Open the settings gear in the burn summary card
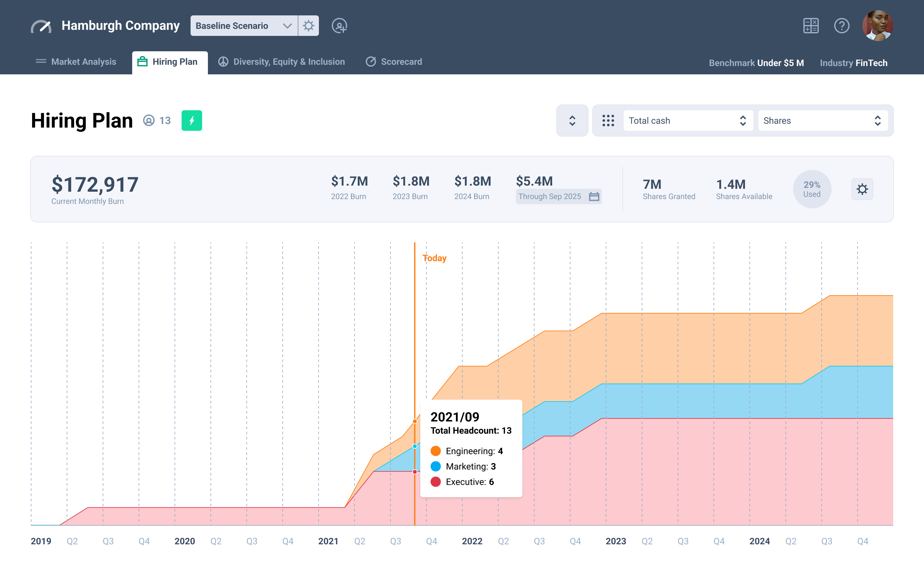This screenshot has height=577, width=924. [862, 189]
